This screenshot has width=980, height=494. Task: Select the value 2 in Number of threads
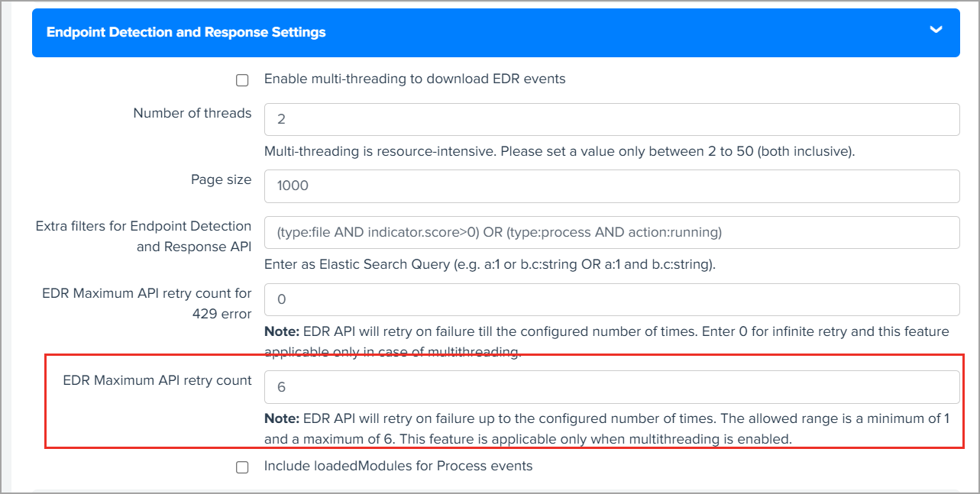pyautogui.click(x=282, y=119)
